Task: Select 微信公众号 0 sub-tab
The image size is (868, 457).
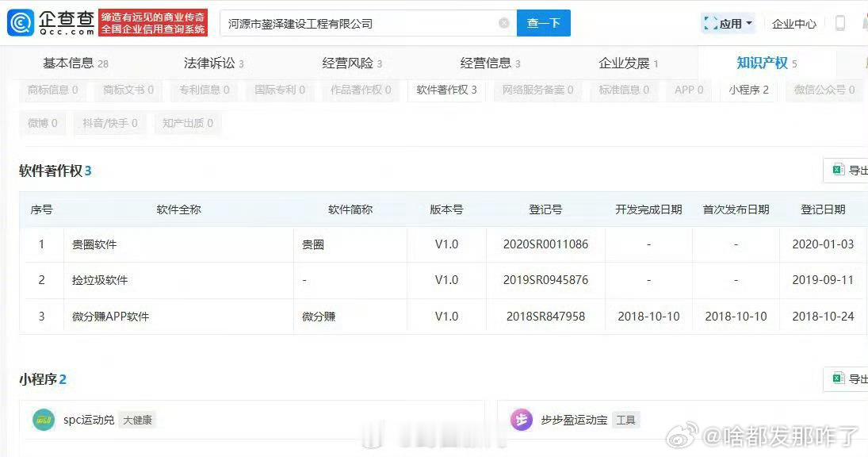Action: [824, 90]
